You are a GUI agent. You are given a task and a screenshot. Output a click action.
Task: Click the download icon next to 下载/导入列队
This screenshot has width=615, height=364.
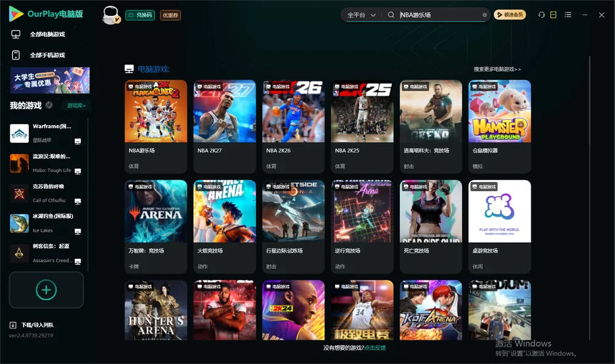[x=13, y=325]
